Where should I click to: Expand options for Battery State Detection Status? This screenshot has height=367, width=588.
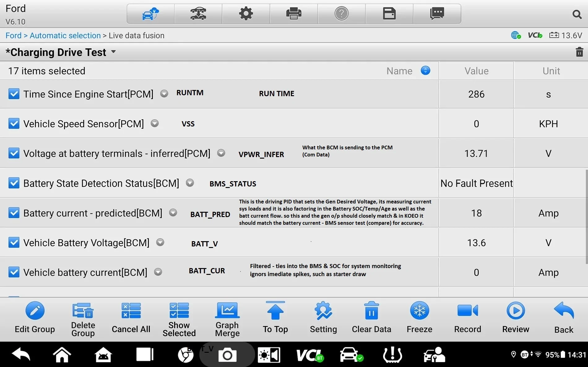(x=190, y=183)
